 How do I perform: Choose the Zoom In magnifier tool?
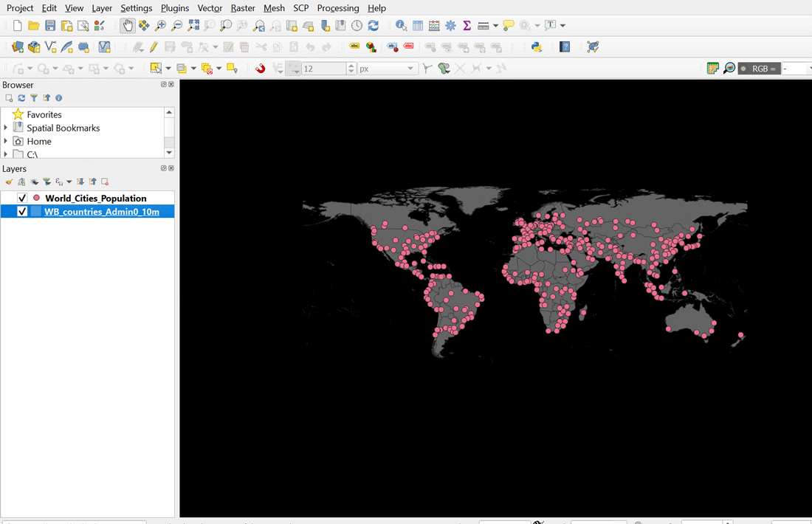pos(160,25)
